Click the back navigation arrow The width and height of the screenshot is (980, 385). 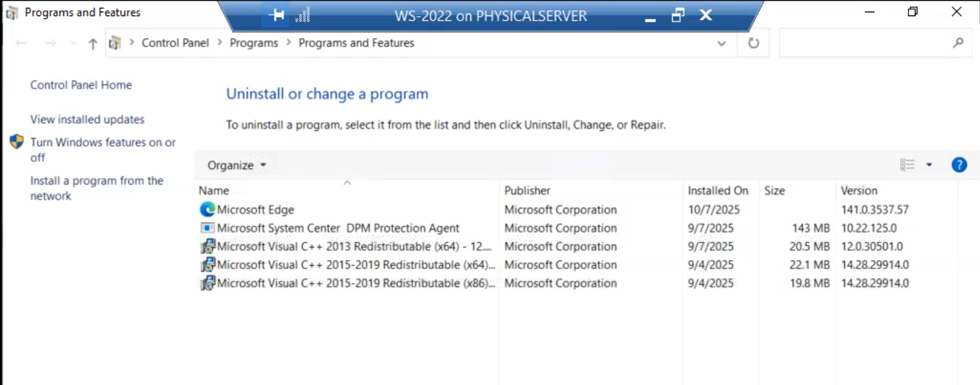[21, 43]
